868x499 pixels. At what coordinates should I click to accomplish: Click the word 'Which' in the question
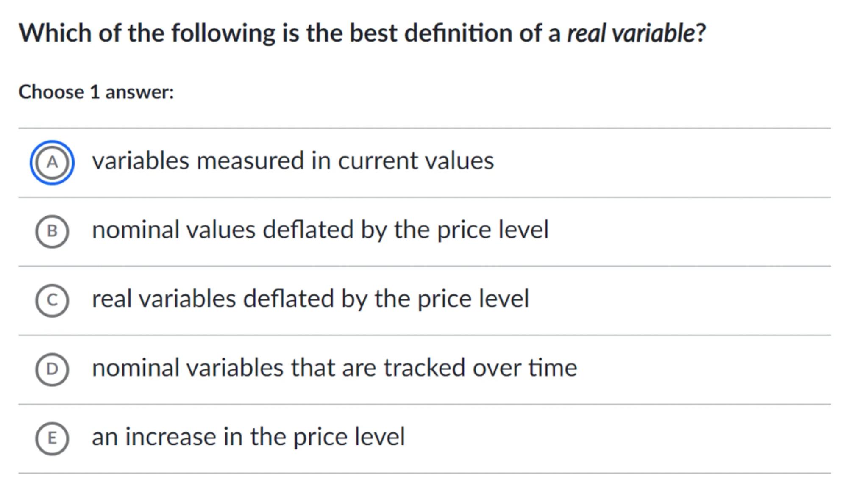point(55,33)
